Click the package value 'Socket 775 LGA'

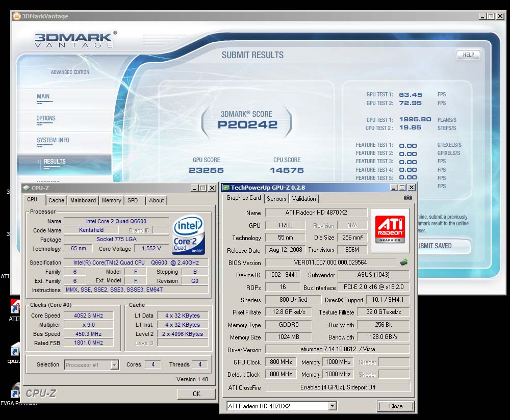[x=116, y=239]
